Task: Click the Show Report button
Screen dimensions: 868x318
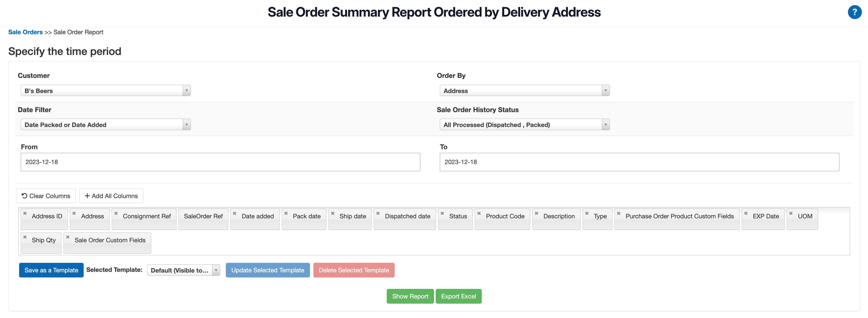Action: [x=410, y=296]
